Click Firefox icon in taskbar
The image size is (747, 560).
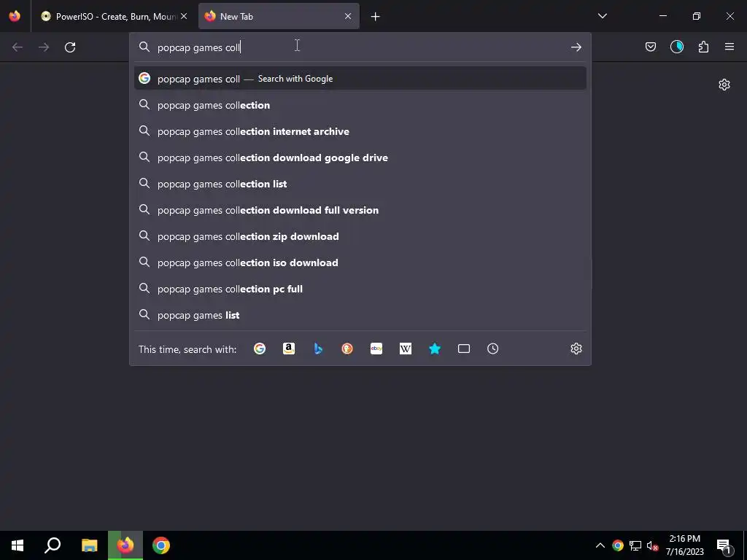click(125, 545)
